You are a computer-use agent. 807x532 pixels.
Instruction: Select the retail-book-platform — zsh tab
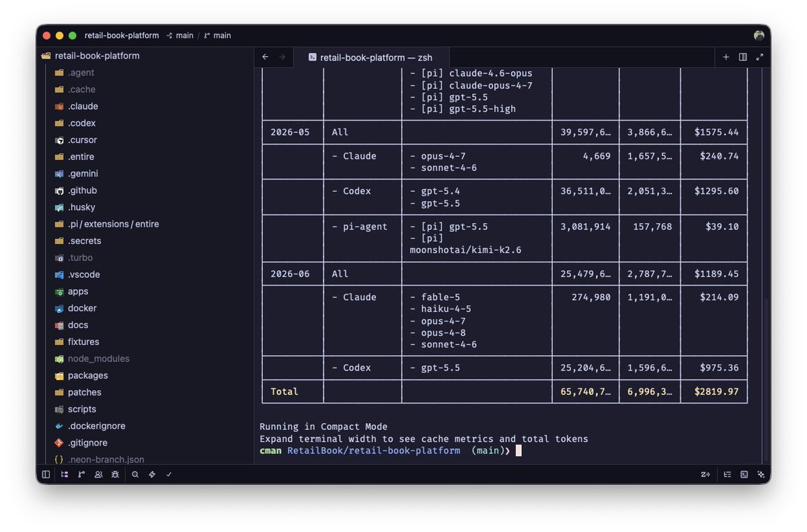pyautogui.click(x=373, y=57)
